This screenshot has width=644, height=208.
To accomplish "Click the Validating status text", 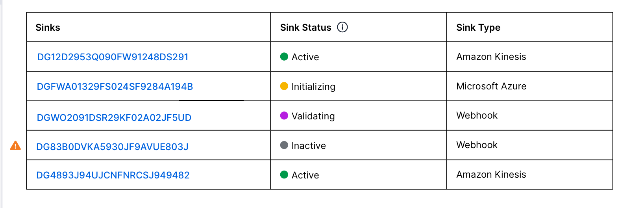I will [x=313, y=116].
